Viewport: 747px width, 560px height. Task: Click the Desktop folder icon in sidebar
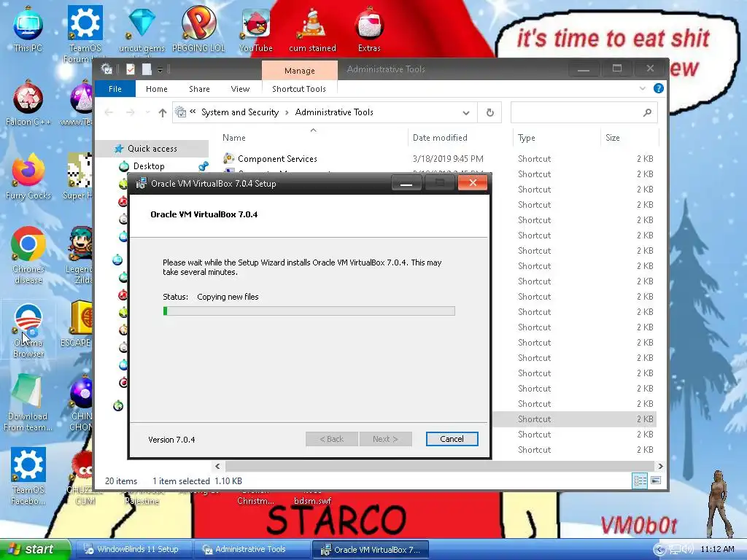pyautogui.click(x=124, y=166)
